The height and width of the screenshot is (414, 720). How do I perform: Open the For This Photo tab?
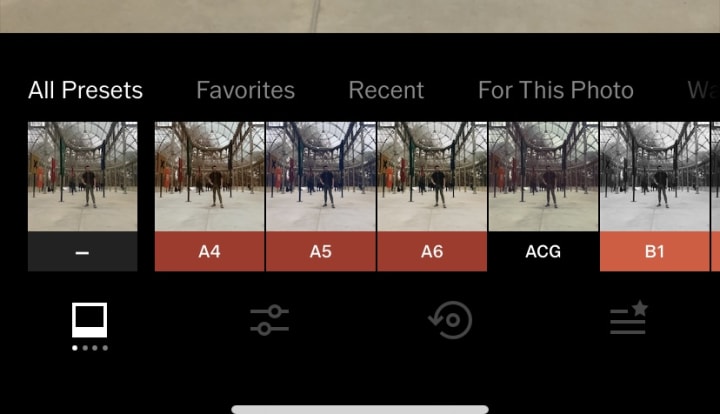[556, 90]
